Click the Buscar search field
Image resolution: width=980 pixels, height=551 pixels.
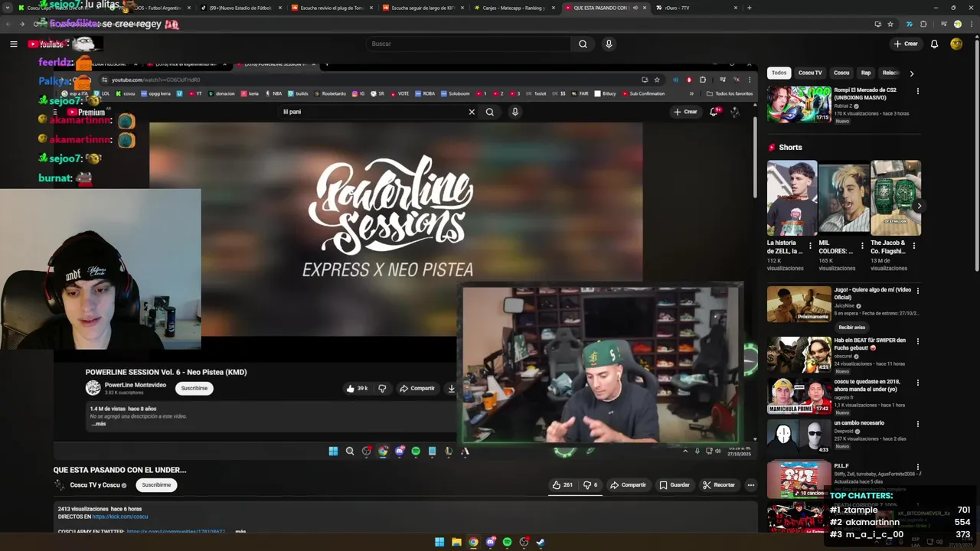468,44
